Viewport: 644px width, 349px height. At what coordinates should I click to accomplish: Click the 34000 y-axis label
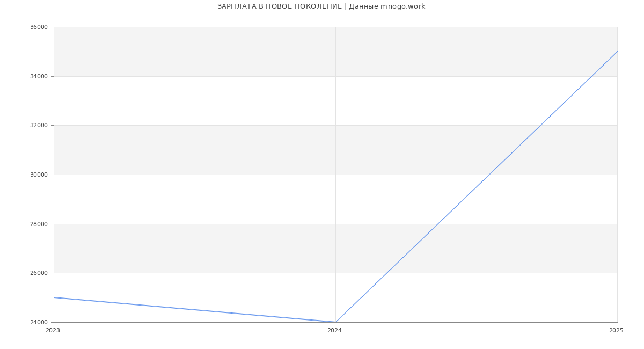[x=39, y=76]
